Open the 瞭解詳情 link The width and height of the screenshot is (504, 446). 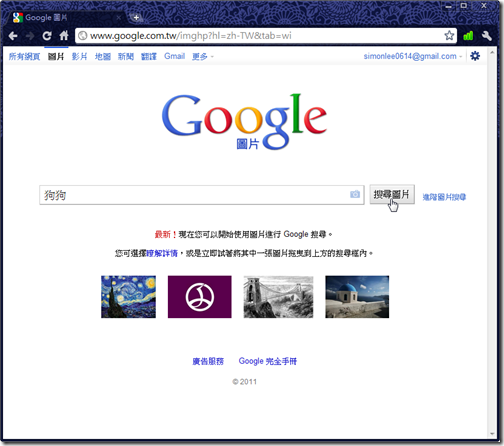tap(162, 254)
